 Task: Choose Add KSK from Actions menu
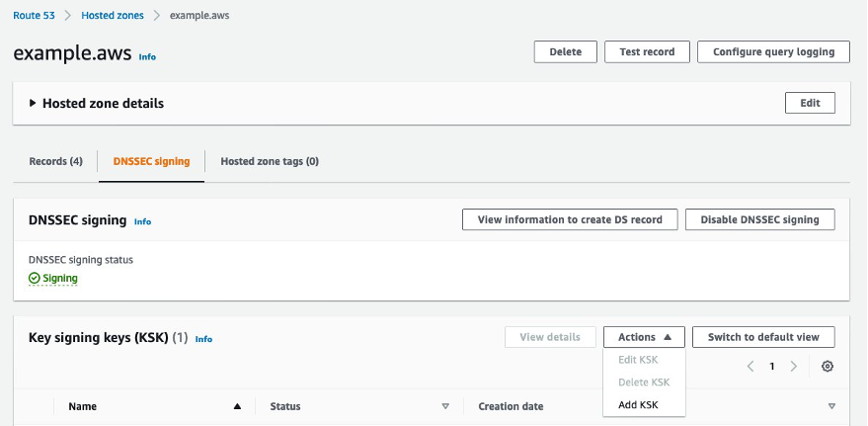pos(638,404)
